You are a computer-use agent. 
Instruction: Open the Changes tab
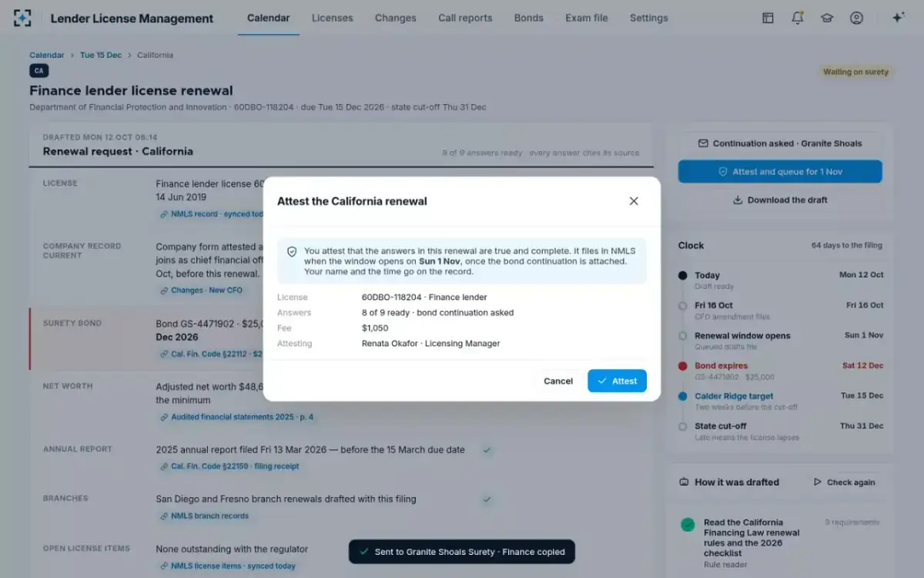pyautogui.click(x=396, y=18)
